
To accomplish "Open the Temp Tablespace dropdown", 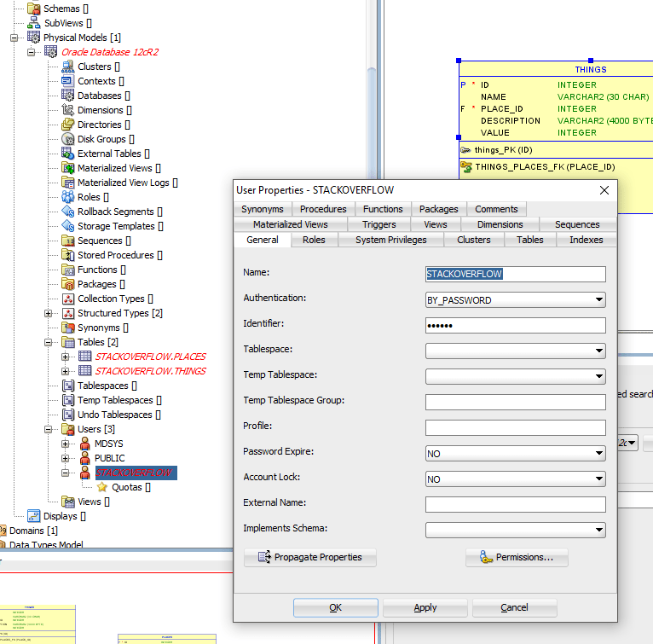I will 598,376.
